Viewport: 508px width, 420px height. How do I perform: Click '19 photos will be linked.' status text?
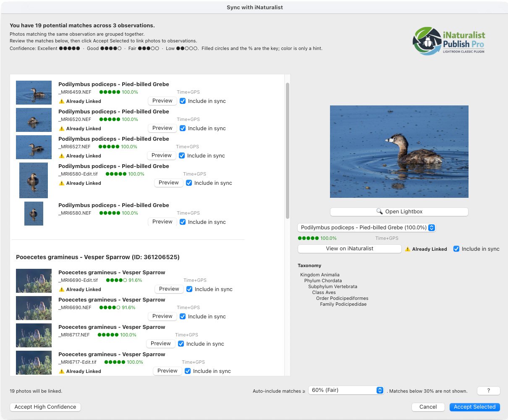[36, 391]
